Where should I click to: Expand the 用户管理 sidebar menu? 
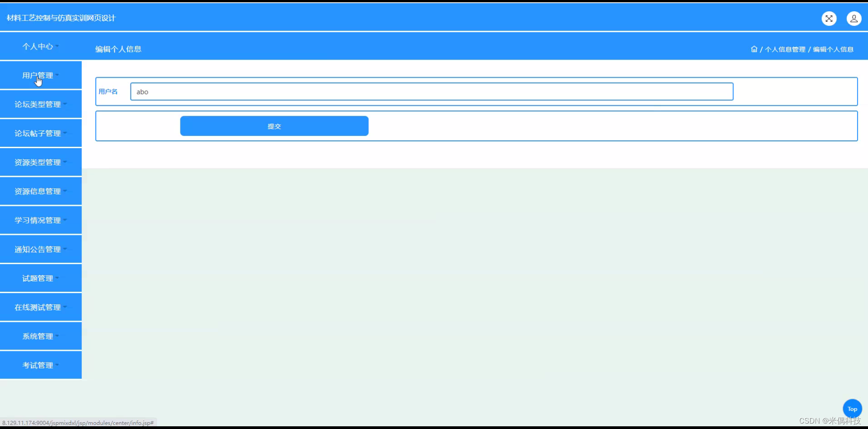coord(41,75)
